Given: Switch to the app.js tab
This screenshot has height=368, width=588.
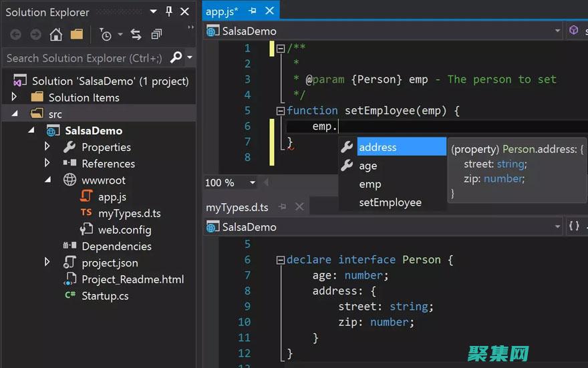Looking at the screenshot, I should tap(222, 11).
